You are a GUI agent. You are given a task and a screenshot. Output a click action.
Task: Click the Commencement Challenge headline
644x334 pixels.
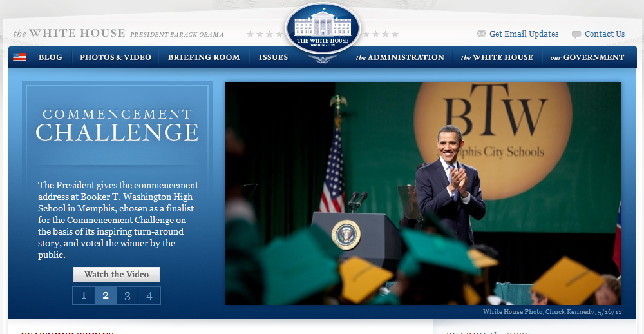[117, 125]
